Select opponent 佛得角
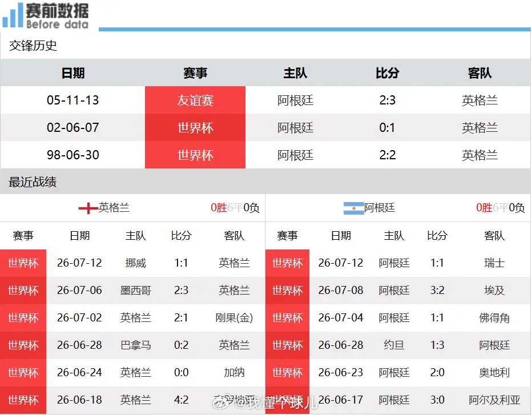The width and height of the screenshot is (532, 415). [494, 317]
